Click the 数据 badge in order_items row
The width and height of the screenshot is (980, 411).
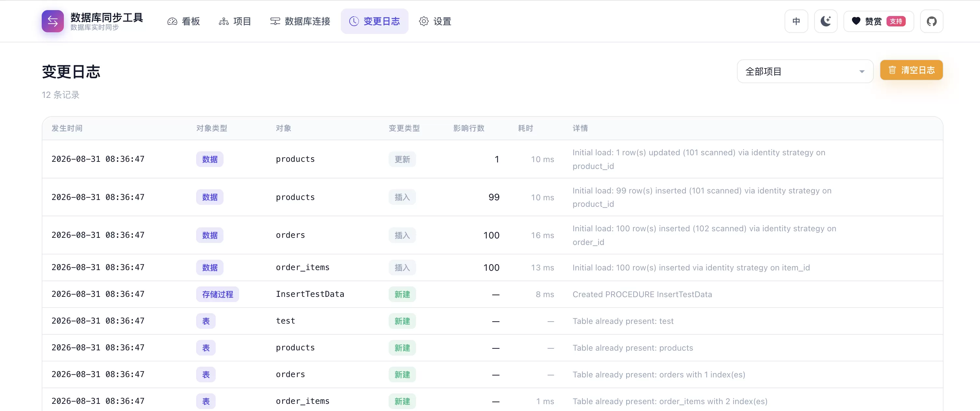tap(209, 268)
